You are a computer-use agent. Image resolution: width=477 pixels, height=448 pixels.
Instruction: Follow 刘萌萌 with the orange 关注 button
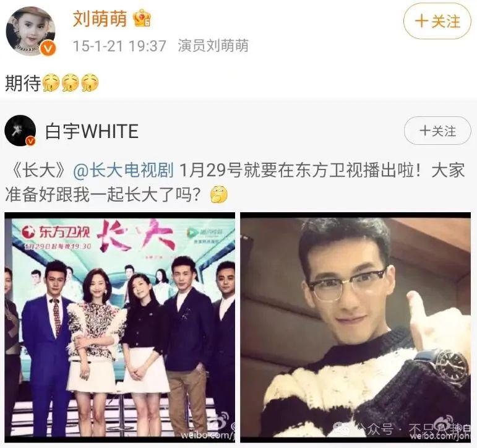point(437,21)
